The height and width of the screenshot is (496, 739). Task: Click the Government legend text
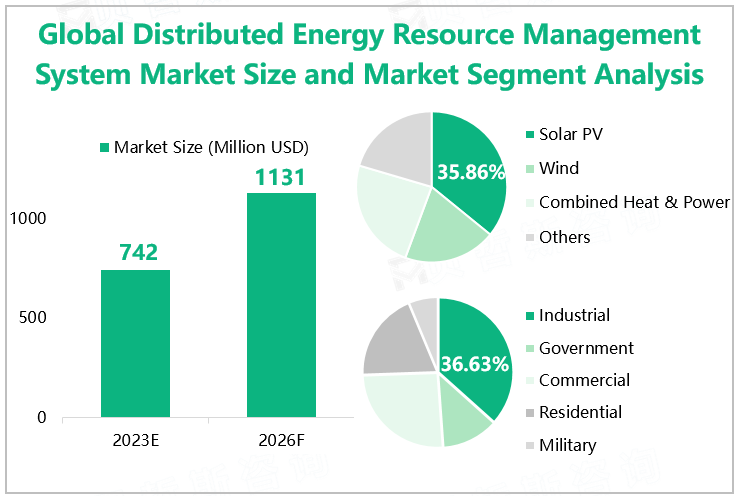[x=586, y=348]
